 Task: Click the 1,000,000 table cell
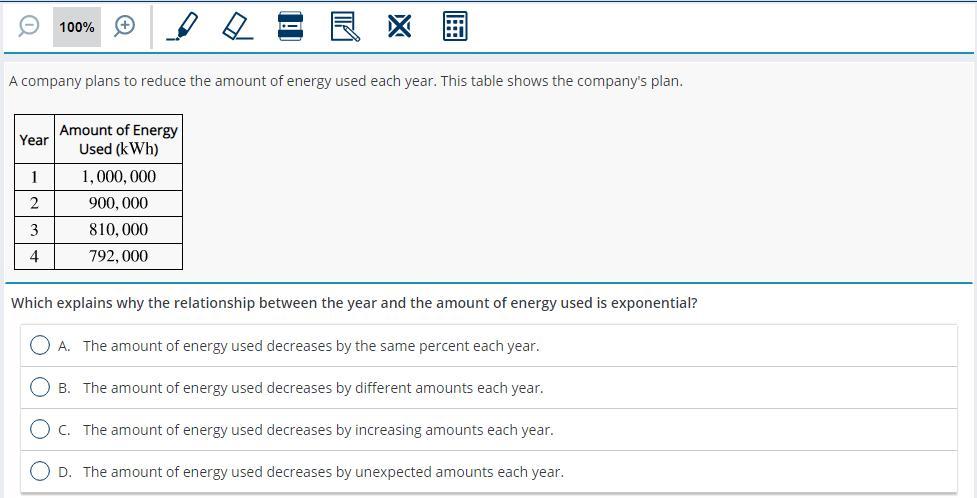tap(118, 177)
